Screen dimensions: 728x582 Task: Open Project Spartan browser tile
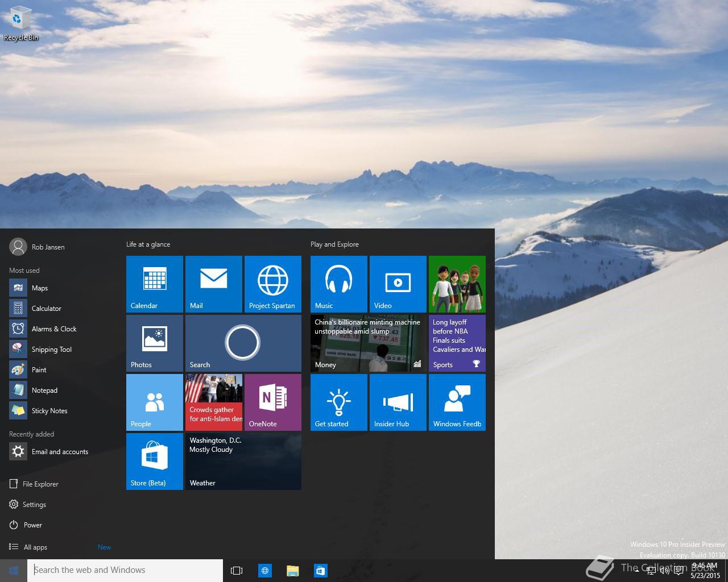(x=273, y=284)
